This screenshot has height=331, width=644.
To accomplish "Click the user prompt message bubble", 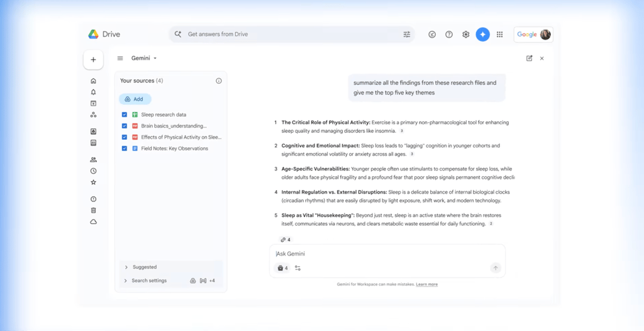I will 427,88.
